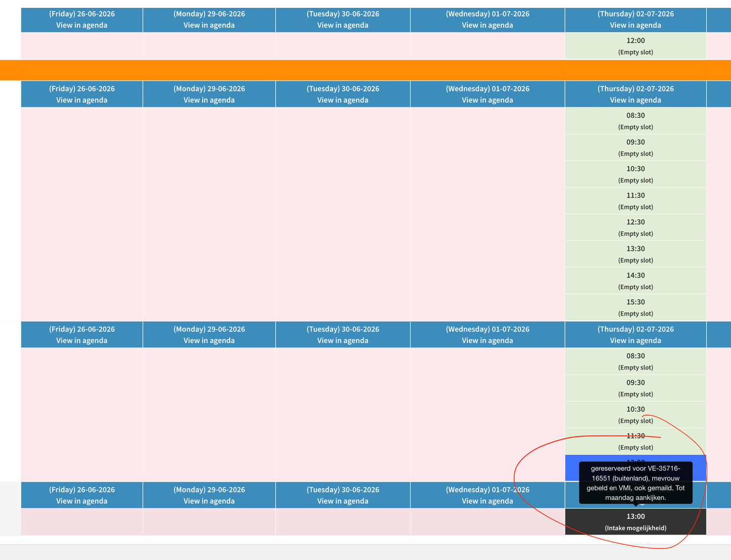Screen dimensions: 731x560
Task: View Wednesday in agenda, header just below orange bar
Action: coord(487,100)
